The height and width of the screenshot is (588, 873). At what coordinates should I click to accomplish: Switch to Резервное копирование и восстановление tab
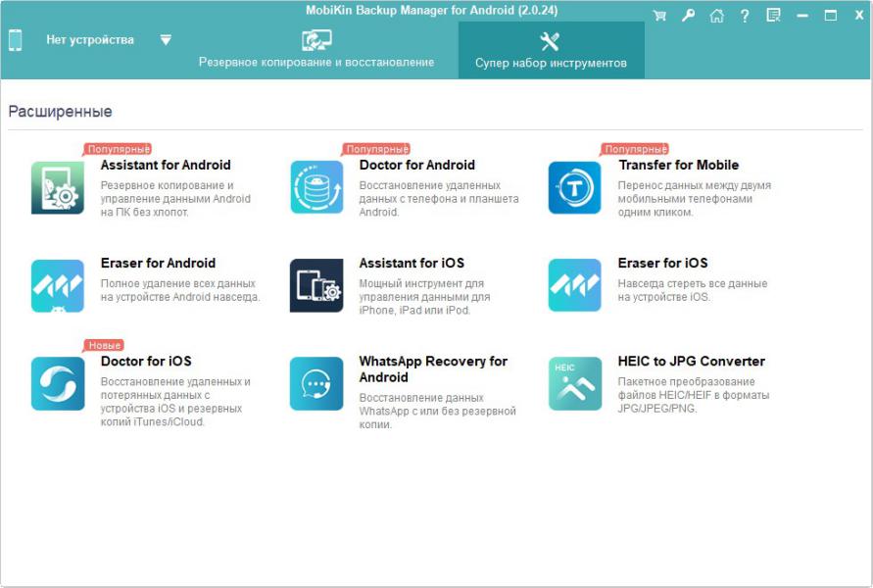316,50
